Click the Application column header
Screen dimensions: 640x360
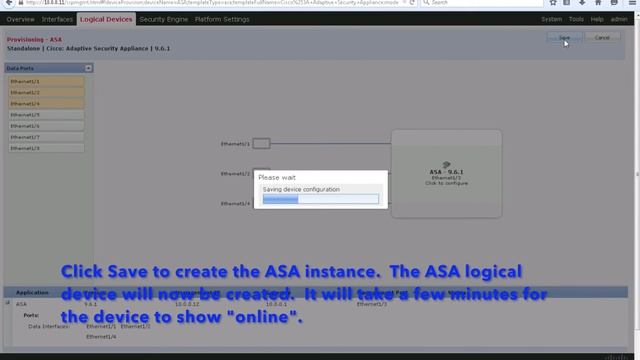[32, 292]
